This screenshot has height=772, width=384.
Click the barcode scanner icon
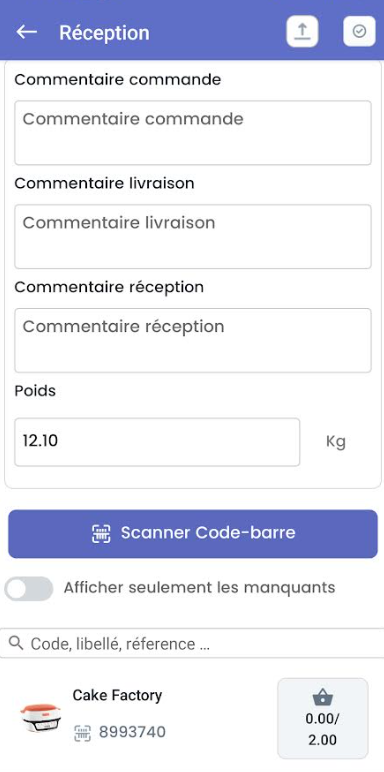point(101,533)
